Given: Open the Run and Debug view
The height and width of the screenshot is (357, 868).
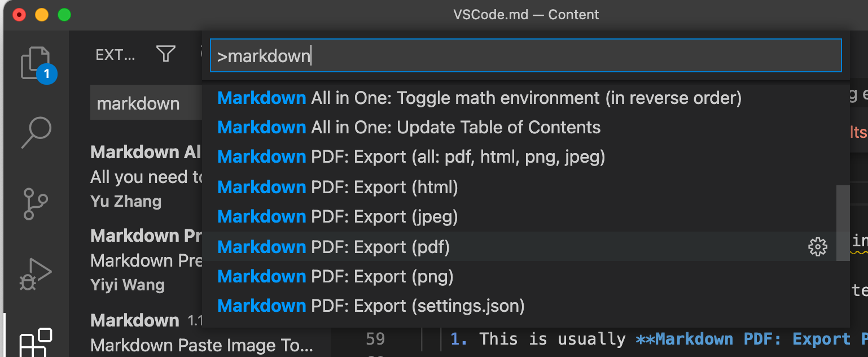Looking at the screenshot, I should click(x=35, y=274).
